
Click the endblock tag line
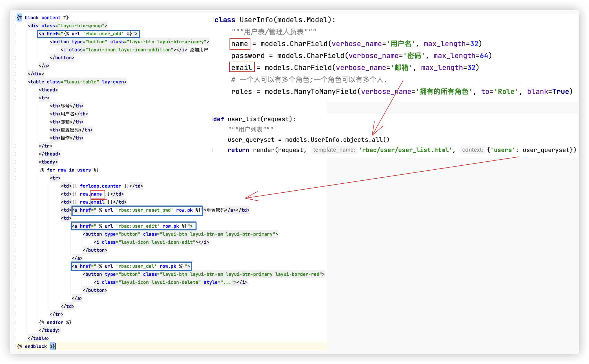point(36,346)
